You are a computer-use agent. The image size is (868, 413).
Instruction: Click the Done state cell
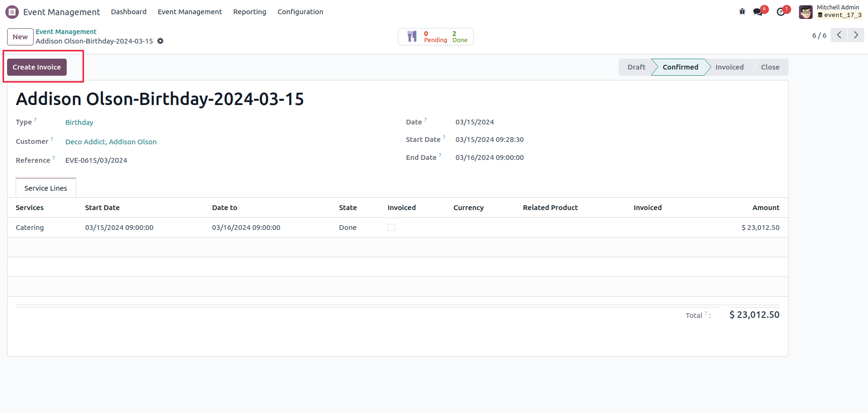348,228
